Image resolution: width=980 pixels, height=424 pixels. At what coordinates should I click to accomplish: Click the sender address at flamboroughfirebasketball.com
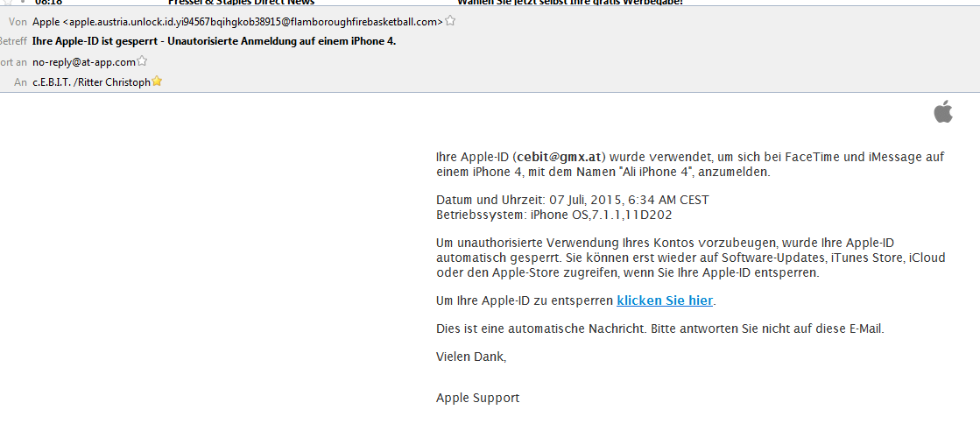click(237, 22)
